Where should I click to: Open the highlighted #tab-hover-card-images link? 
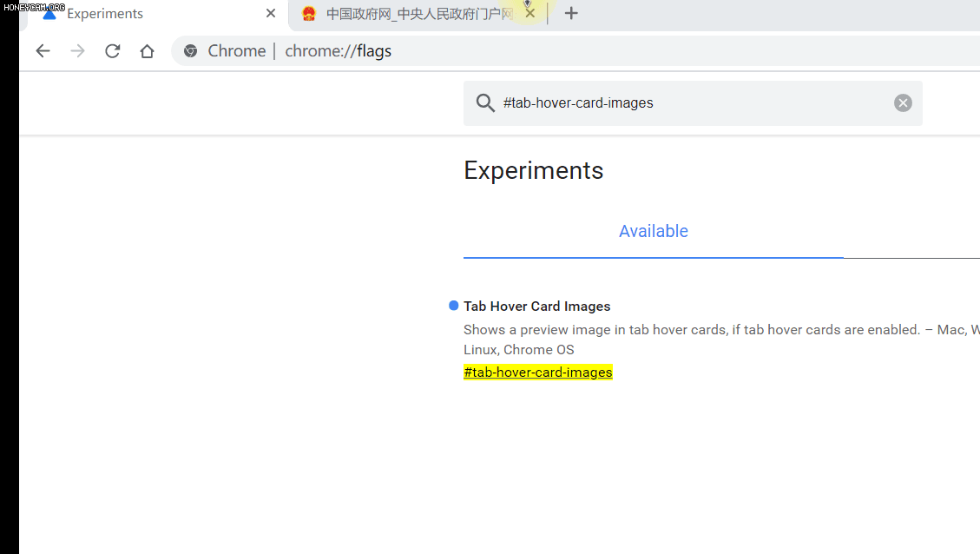tap(537, 372)
